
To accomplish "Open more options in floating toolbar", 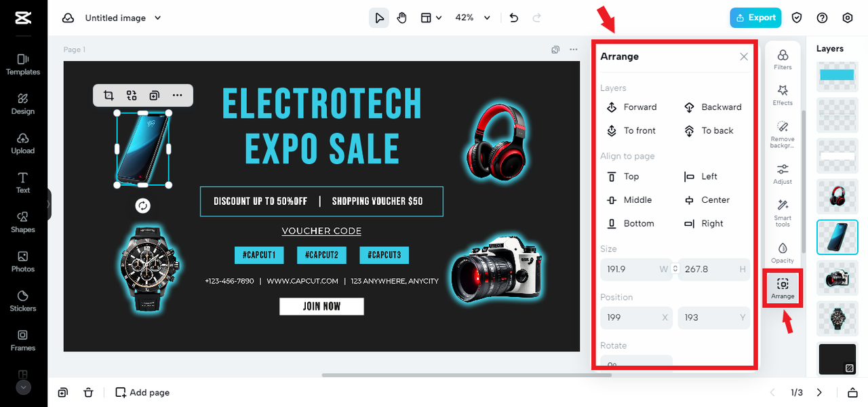I will (x=178, y=96).
